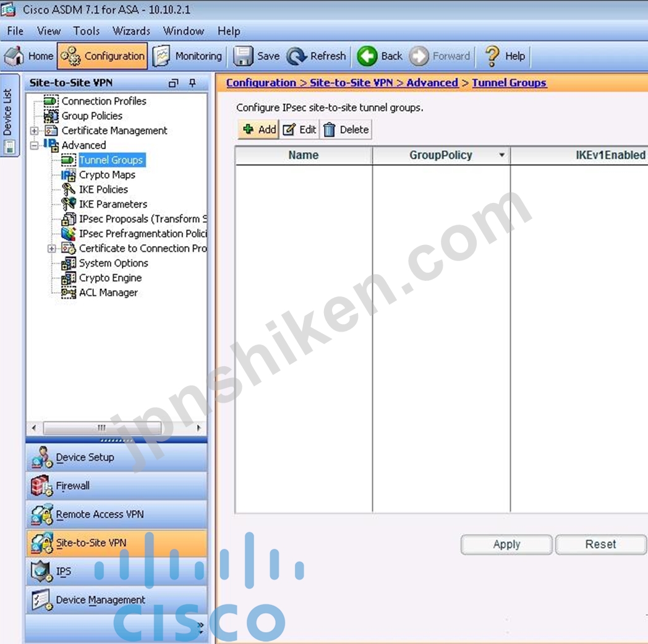Expand Certificate to Connection Profile node
This screenshot has height=644, width=648.
pyautogui.click(x=52, y=249)
